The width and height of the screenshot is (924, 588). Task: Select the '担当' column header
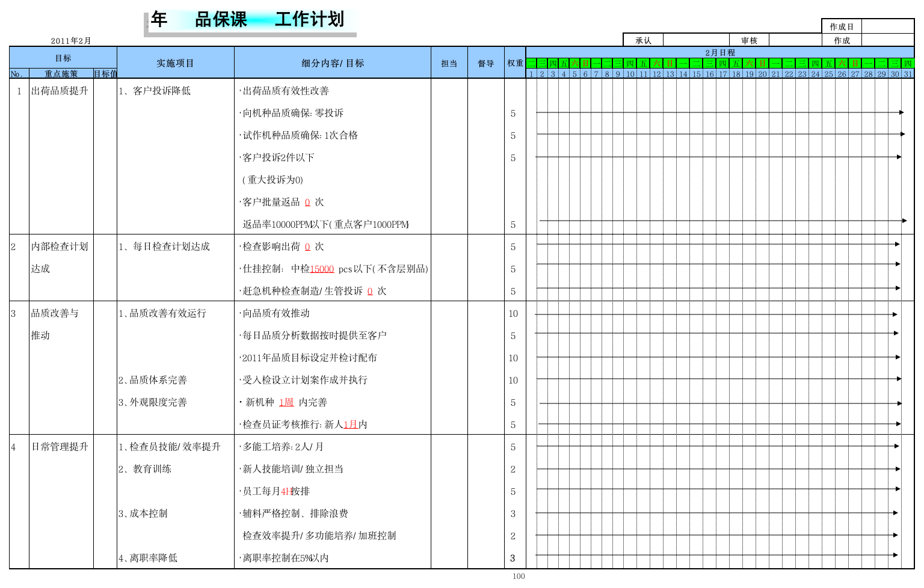coord(449,63)
